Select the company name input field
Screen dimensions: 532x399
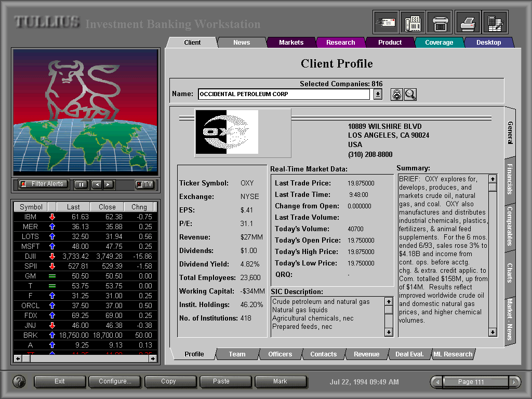coord(284,95)
